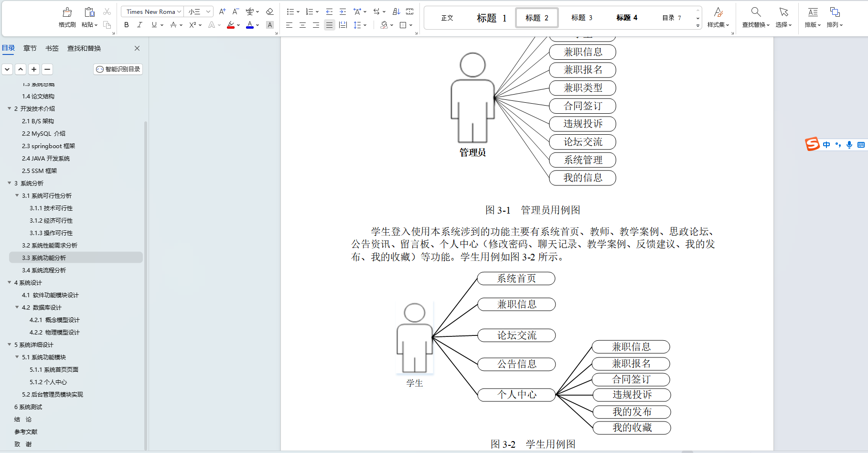Collapse the 5.1 系统功能模块 node

coord(17,357)
